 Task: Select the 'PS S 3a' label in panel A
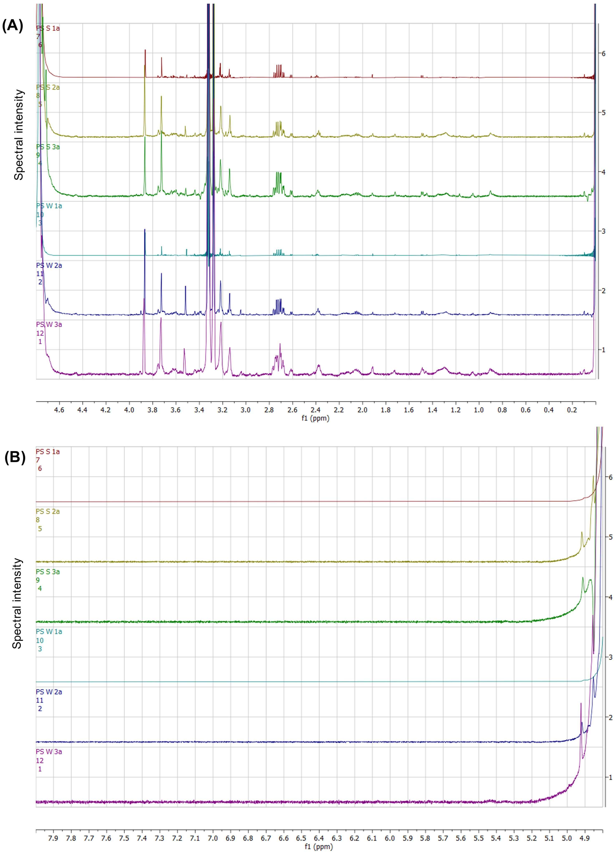coord(48,147)
